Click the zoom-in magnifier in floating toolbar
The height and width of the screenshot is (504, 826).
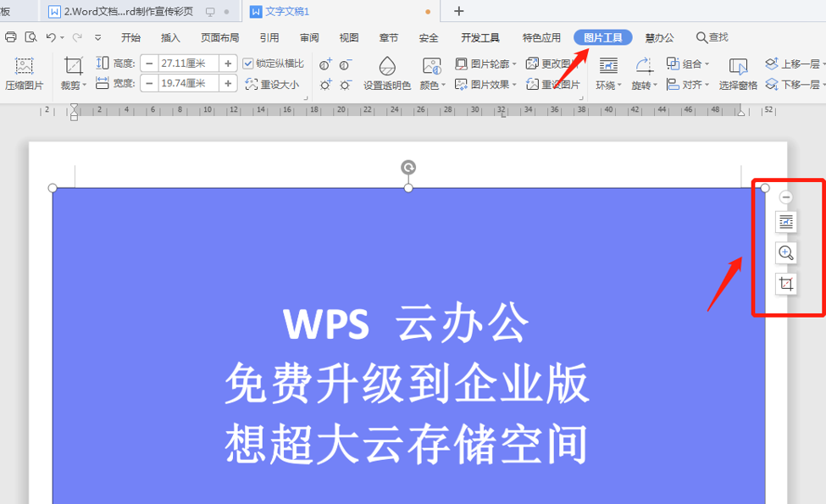[786, 252]
